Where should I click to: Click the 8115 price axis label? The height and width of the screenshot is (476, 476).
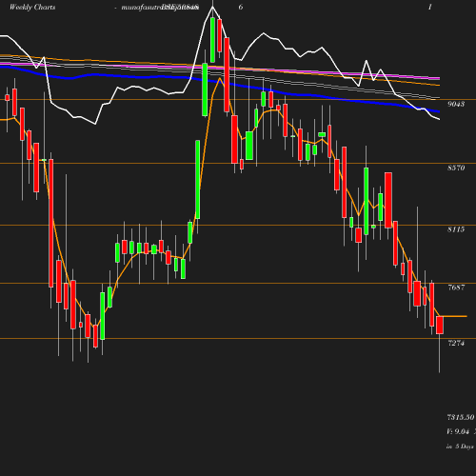(x=456, y=229)
